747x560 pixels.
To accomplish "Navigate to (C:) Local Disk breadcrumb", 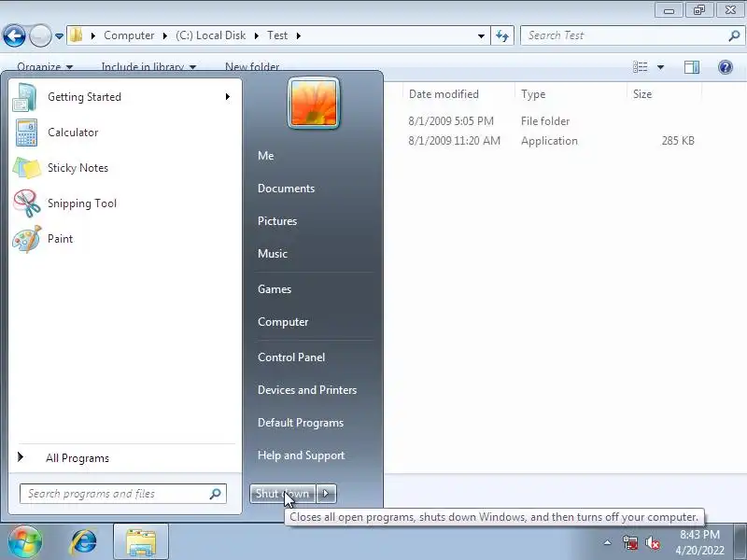I will (x=211, y=35).
